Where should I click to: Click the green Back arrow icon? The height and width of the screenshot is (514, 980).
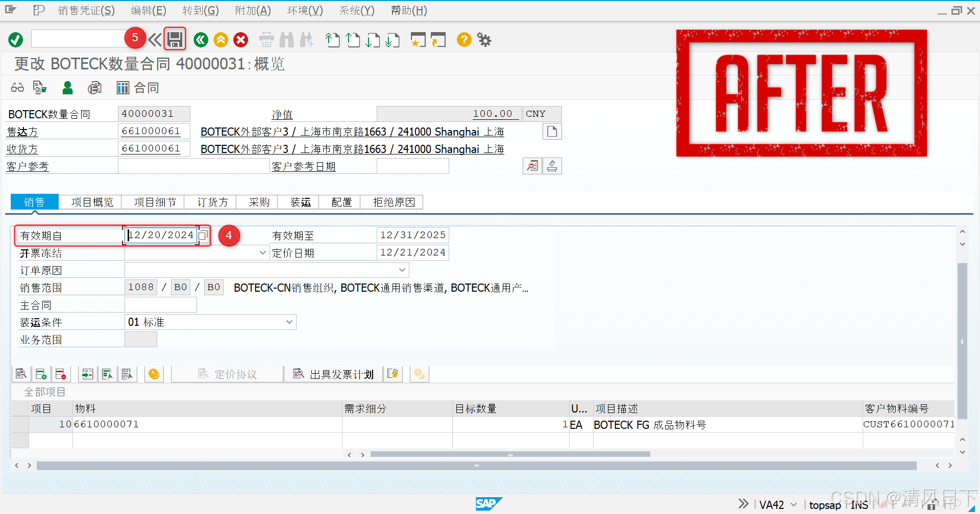pyautogui.click(x=201, y=40)
